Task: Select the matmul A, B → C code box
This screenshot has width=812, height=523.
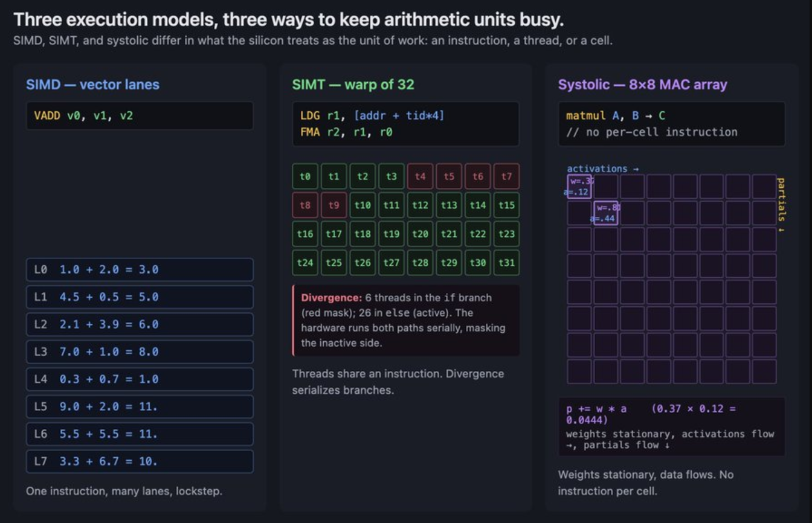Action: (671, 123)
